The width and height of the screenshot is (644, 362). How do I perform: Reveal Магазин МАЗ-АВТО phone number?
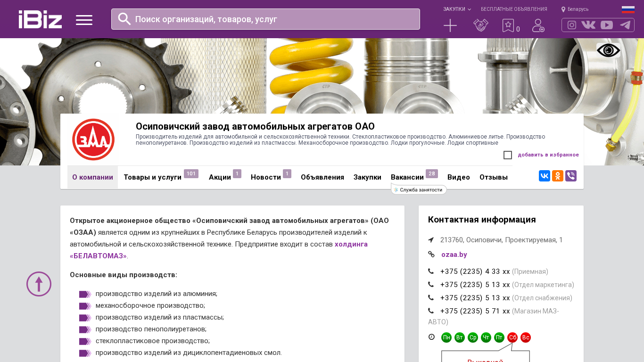(475, 311)
